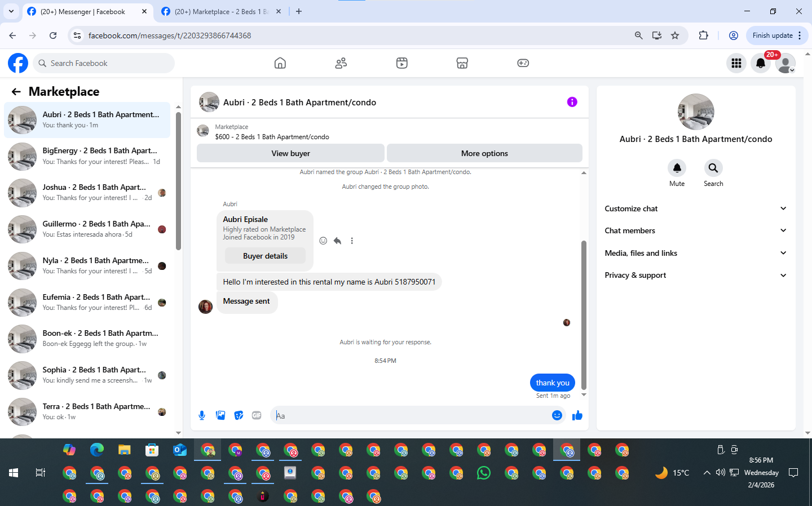Click Aubri's group photo in right panel
Viewport: 812px width, 506px height.
tap(696, 112)
